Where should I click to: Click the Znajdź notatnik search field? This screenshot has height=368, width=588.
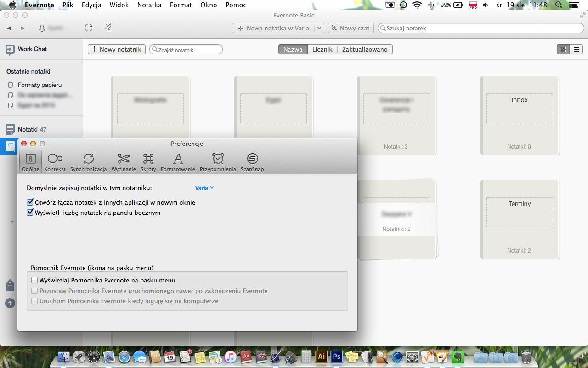(186, 49)
